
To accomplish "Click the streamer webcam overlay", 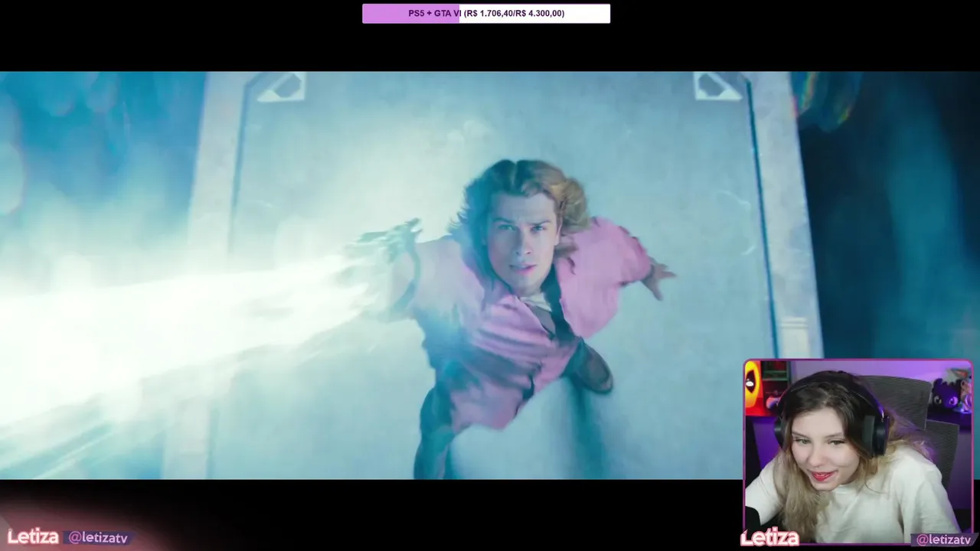I will tap(858, 452).
